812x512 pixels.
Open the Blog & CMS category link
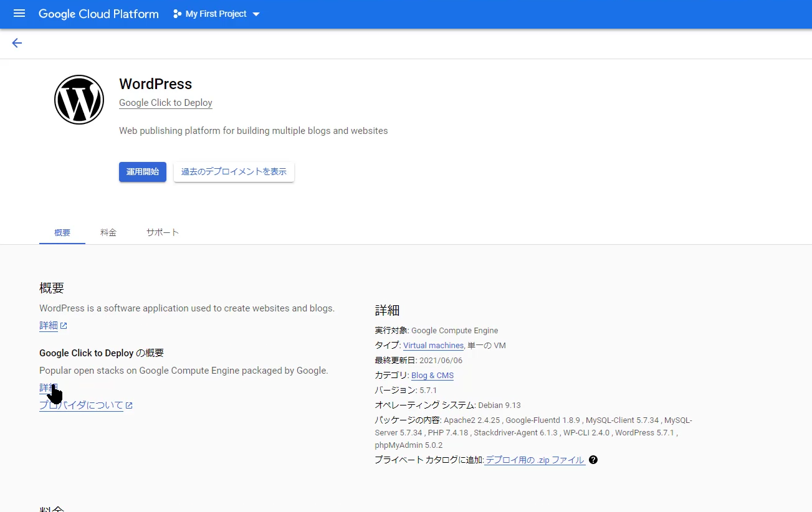pyautogui.click(x=432, y=376)
